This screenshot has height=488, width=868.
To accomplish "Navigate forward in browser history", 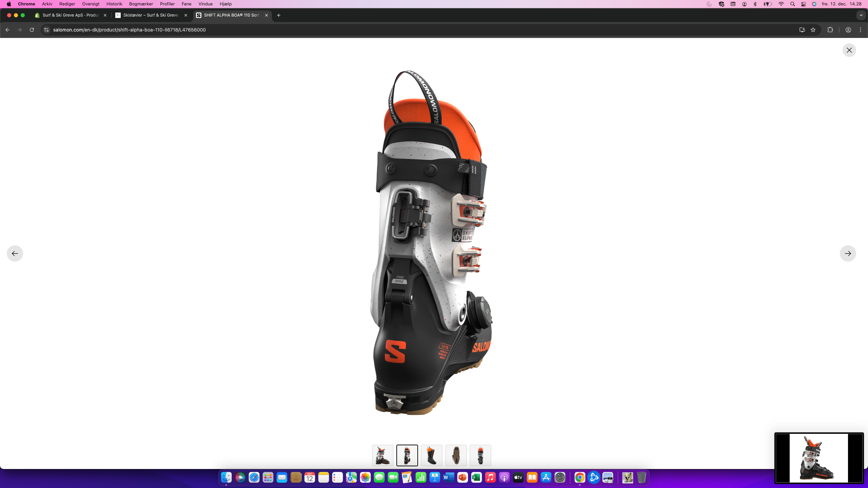I will [x=19, y=30].
